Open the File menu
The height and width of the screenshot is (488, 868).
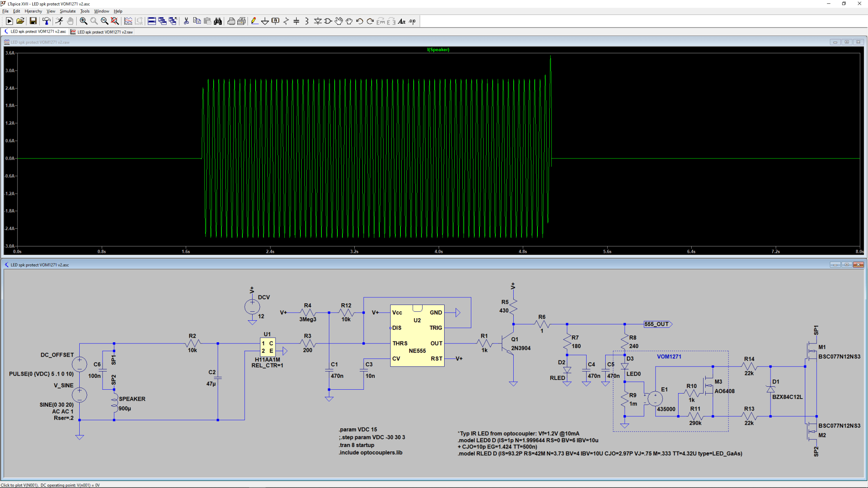(6, 11)
